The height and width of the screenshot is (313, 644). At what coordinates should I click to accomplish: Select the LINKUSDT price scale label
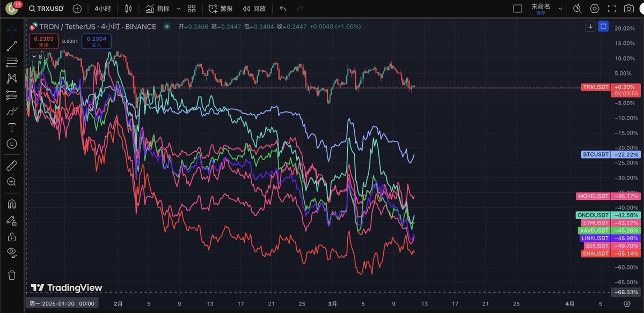(595, 238)
